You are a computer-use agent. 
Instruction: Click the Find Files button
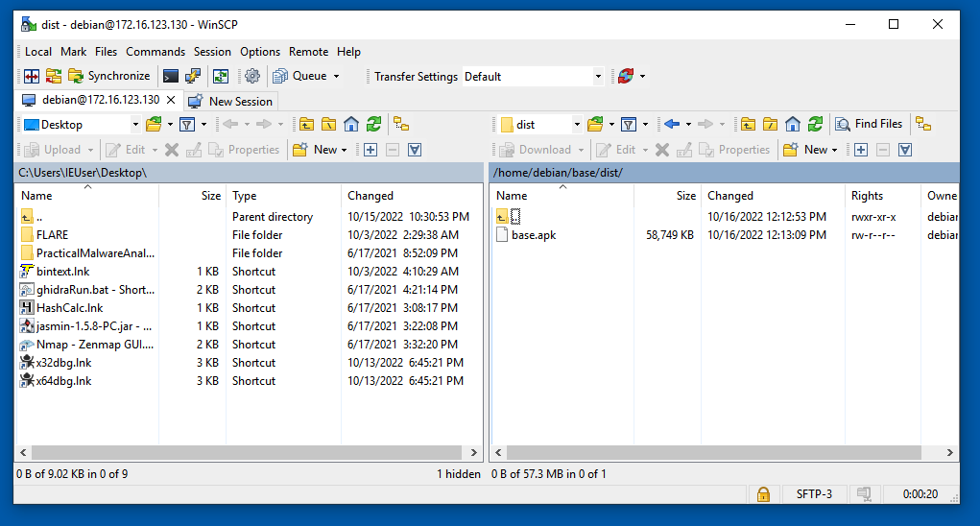point(870,124)
